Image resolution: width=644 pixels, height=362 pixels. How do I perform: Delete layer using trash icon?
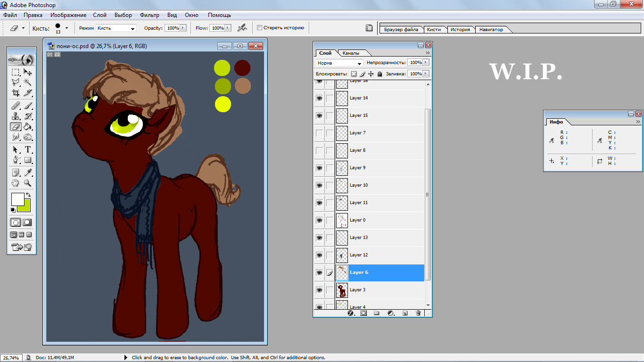pyautogui.click(x=418, y=313)
